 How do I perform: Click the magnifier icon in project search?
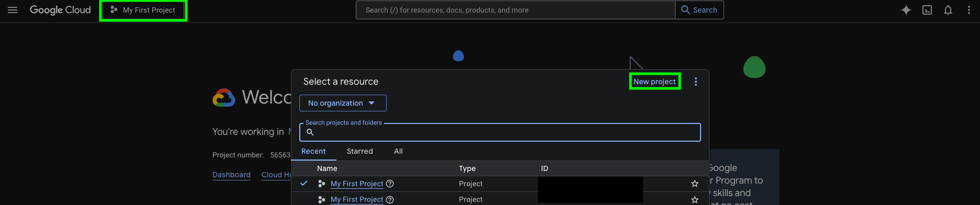(310, 132)
